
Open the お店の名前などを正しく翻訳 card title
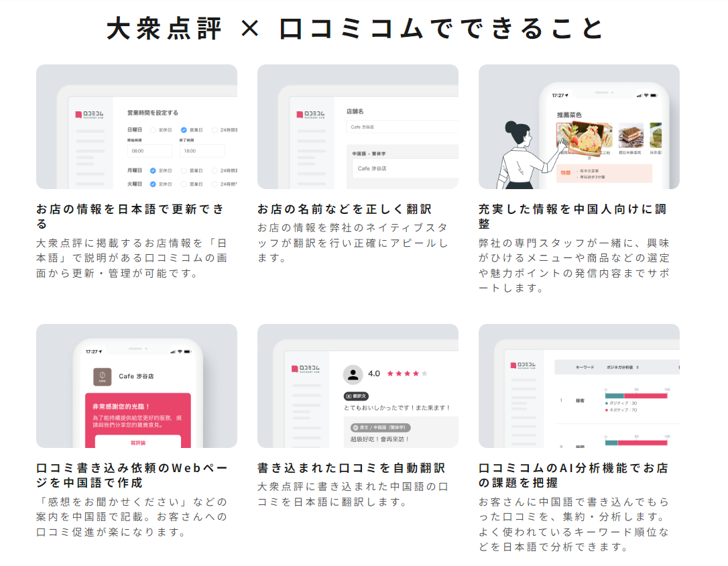tap(345, 209)
